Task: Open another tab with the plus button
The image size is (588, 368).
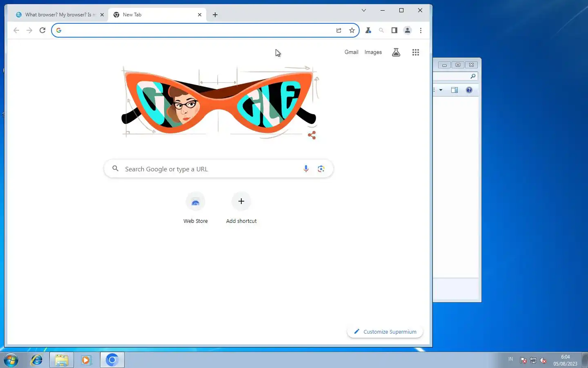Action: click(215, 15)
